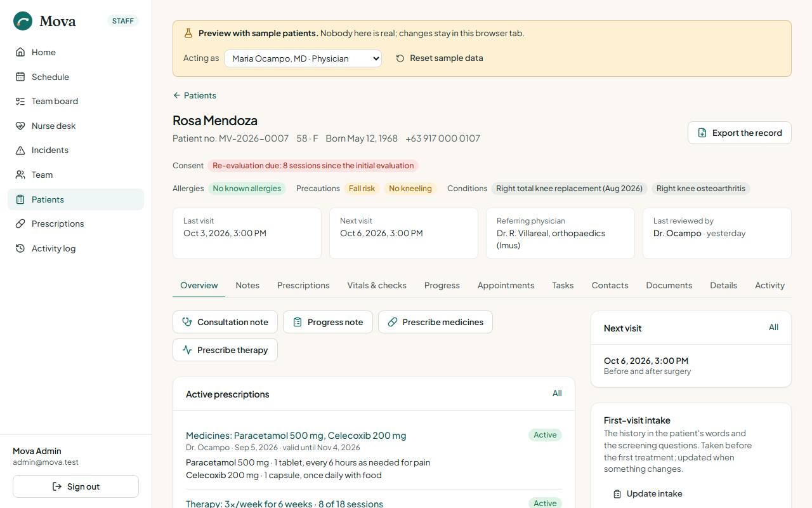Open the Vitals & checks tab
812x508 pixels.
pos(377,285)
